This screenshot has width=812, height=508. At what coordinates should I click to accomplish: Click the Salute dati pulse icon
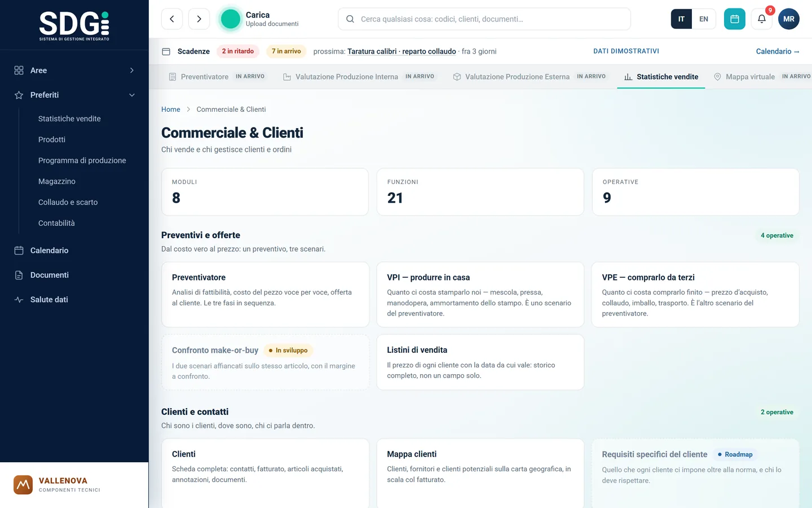tap(19, 300)
